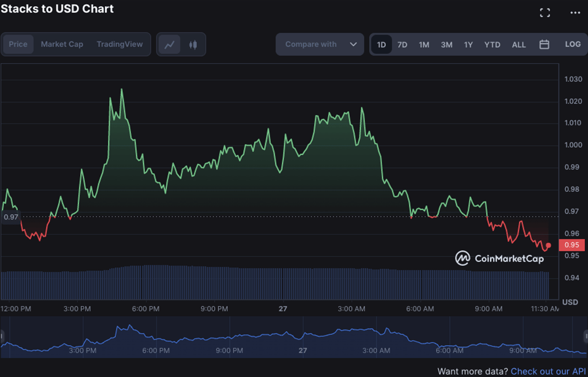Image resolution: width=588 pixels, height=377 pixels.
Task: Open the calendar date range picker
Action: pyautogui.click(x=544, y=45)
